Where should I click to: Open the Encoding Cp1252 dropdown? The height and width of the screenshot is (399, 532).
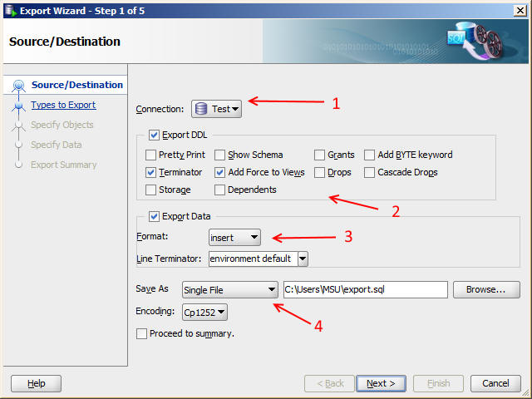tap(204, 312)
